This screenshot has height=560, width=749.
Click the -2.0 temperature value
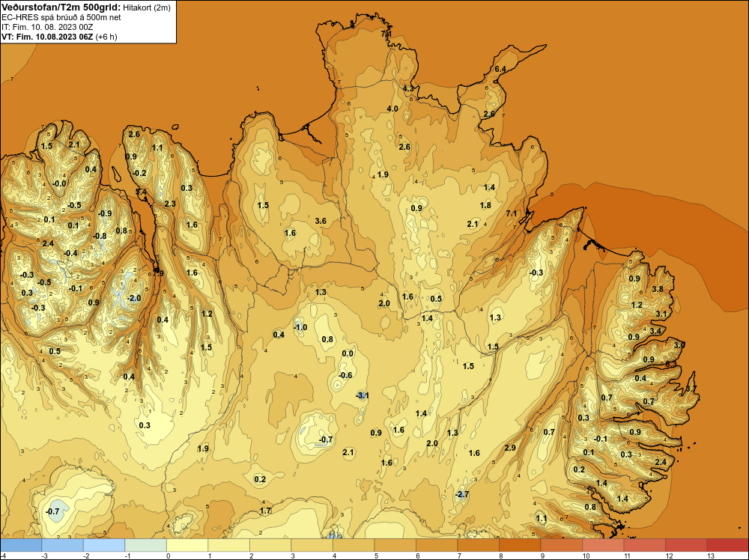click(134, 298)
